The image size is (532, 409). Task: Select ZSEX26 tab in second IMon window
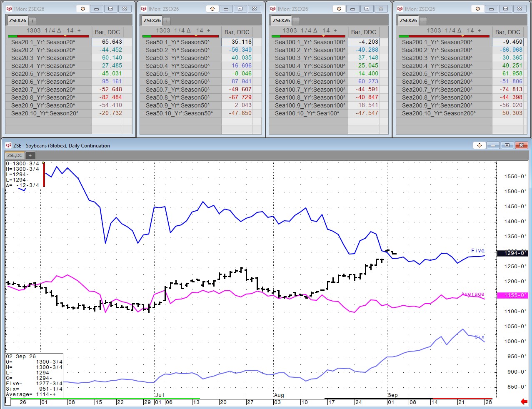click(152, 20)
